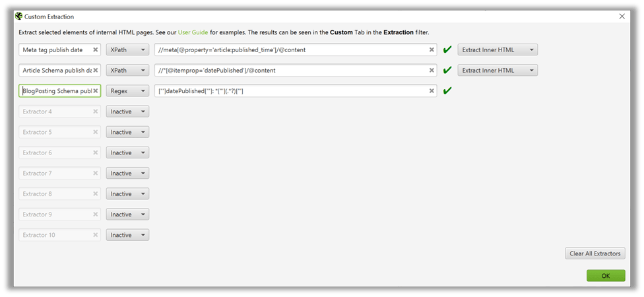Open the Regex type dropdown
The width and height of the screenshot is (644, 297).
pos(127,91)
